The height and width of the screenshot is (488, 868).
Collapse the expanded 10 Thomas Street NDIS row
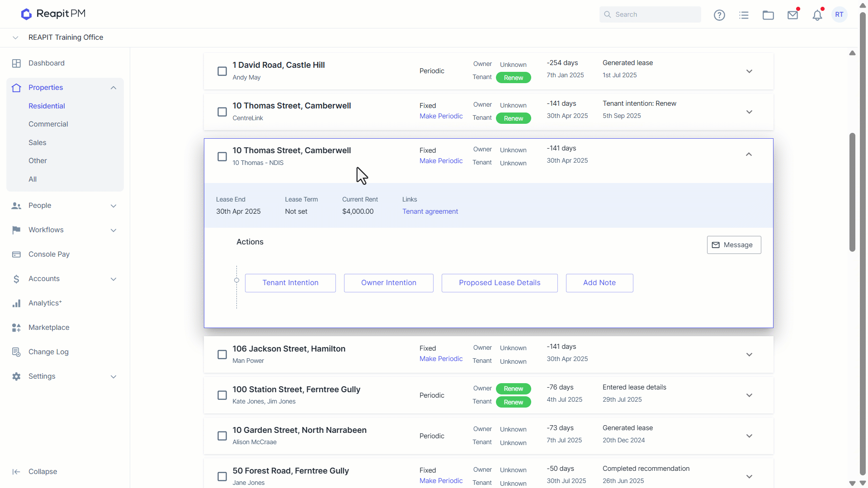(x=749, y=155)
